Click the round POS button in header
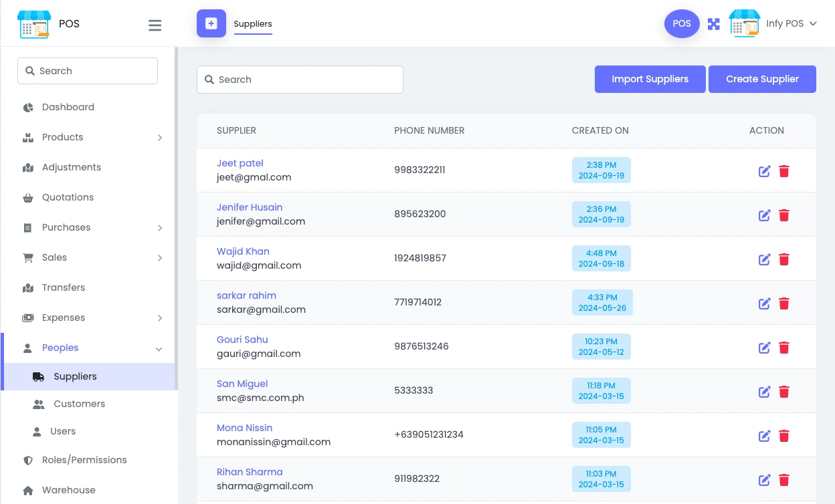 pos(681,23)
